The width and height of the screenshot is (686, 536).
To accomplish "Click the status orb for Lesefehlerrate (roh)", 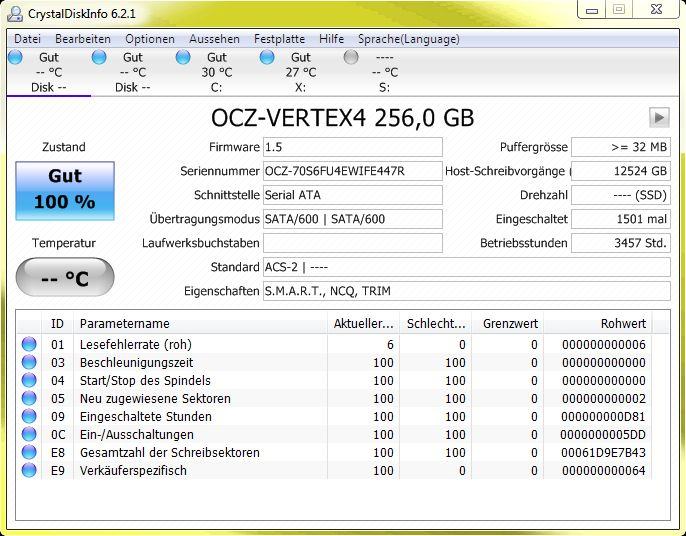I will coord(29,344).
